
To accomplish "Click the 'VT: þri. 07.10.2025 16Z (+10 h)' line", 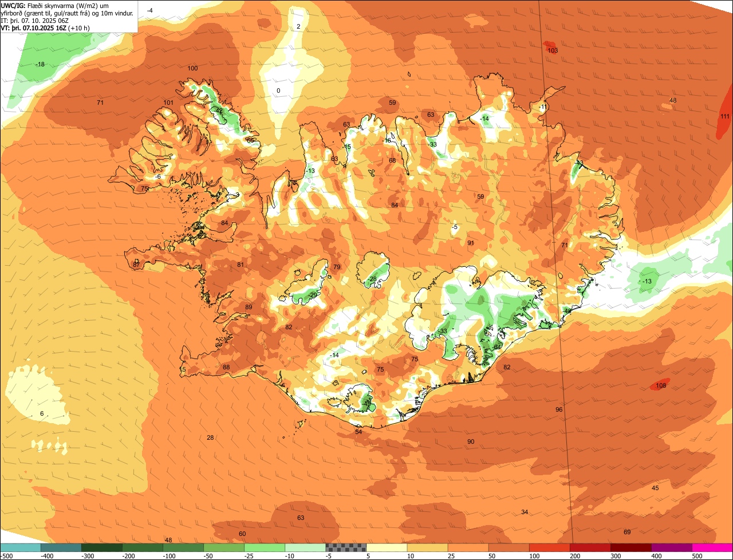I will click(45, 28).
